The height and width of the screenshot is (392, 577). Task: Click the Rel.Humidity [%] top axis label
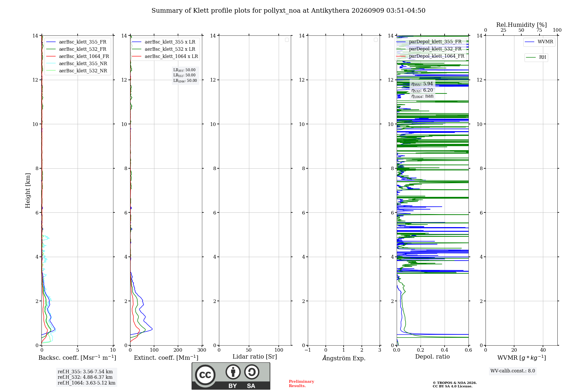click(522, 25)
